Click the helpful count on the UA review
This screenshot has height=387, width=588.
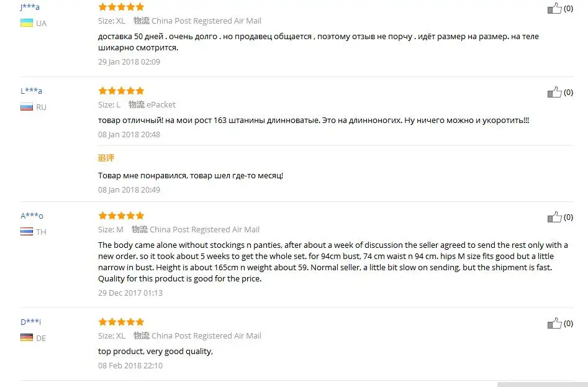pyautogui.click(x=568, y=8)
